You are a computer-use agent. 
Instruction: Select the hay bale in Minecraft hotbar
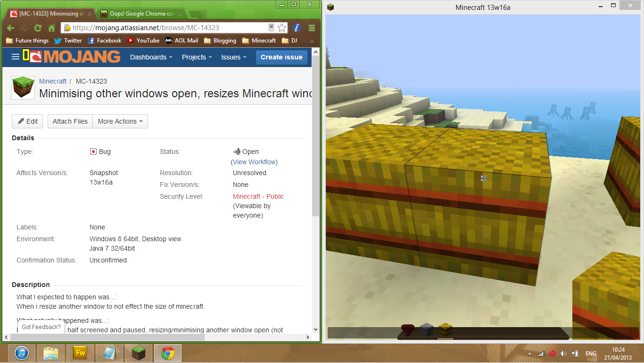pyautogui.click(x=446, y=330)
